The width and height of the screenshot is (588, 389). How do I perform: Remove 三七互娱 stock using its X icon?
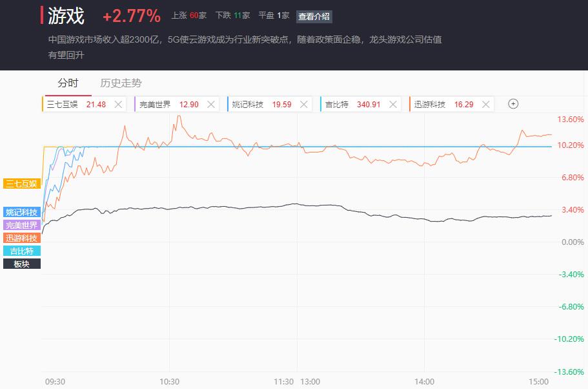118,105
